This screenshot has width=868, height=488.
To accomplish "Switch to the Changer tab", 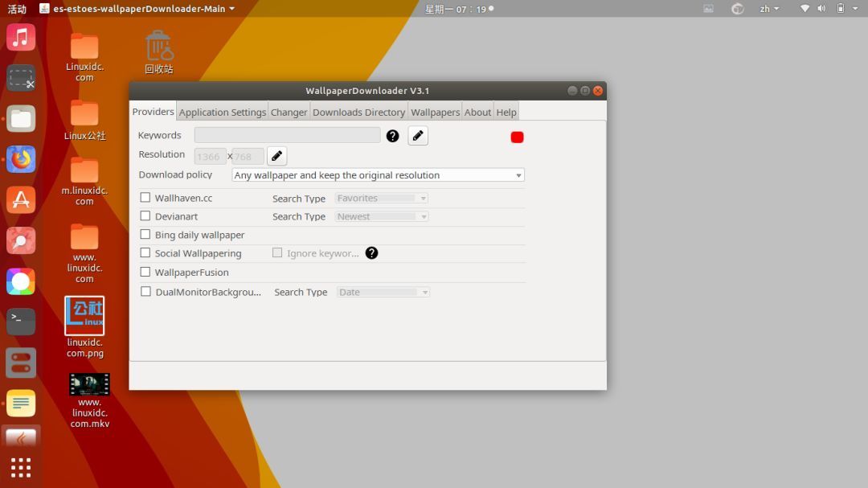I will point(289,112).
